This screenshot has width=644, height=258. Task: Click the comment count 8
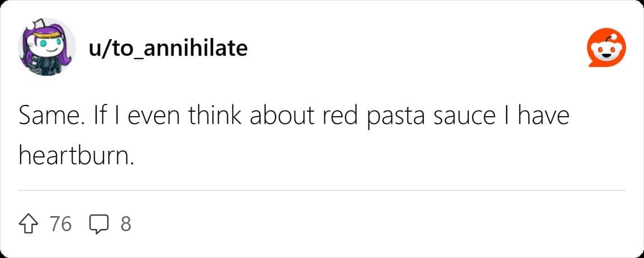pos(125,224)
